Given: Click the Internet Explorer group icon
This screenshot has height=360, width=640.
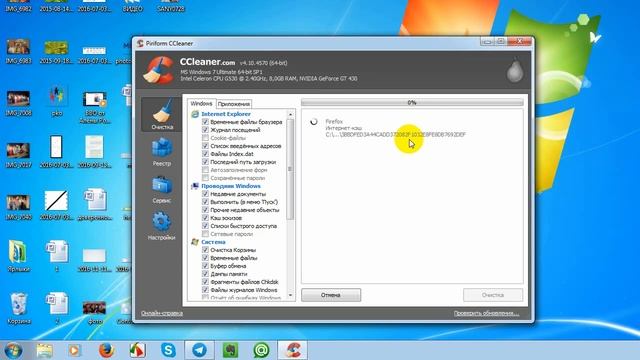Looking at the screenshot, I should click(x=195, y=114).
